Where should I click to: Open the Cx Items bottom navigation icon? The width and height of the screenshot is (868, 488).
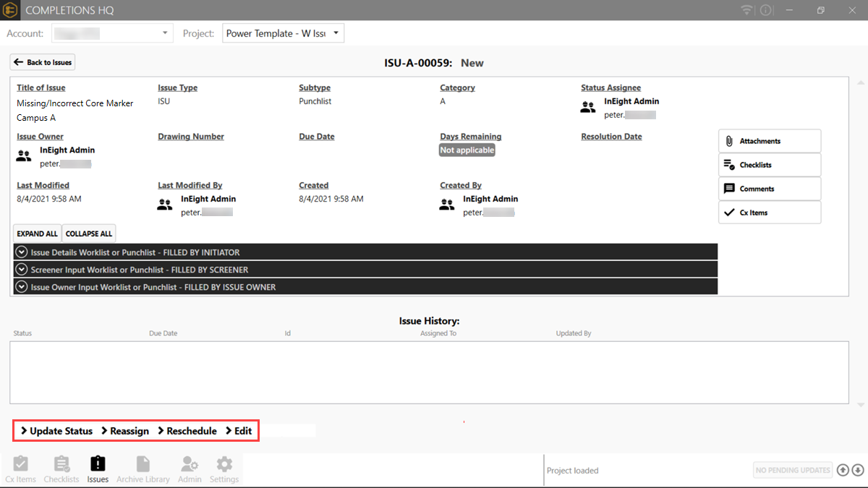point(20,464)
